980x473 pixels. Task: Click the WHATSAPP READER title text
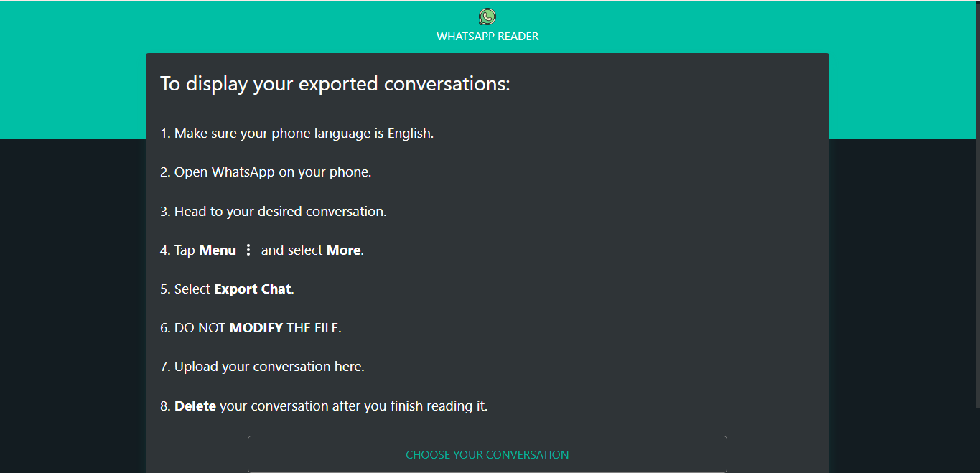click(x=487, y=37)
